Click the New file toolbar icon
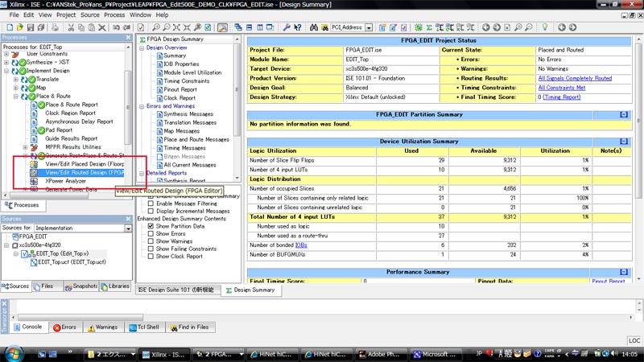The height and width of the screenshot is (362, 644). (9, 27)
